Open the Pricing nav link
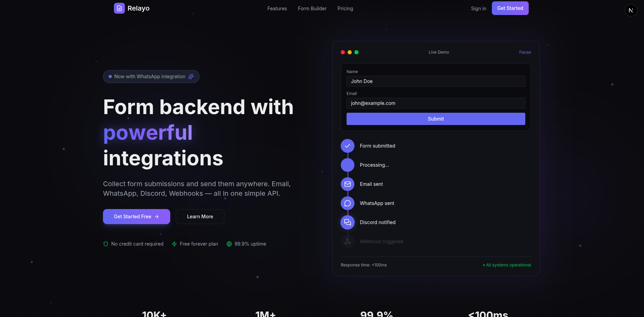This screenshot has width=644, height=317. (345, 9)
